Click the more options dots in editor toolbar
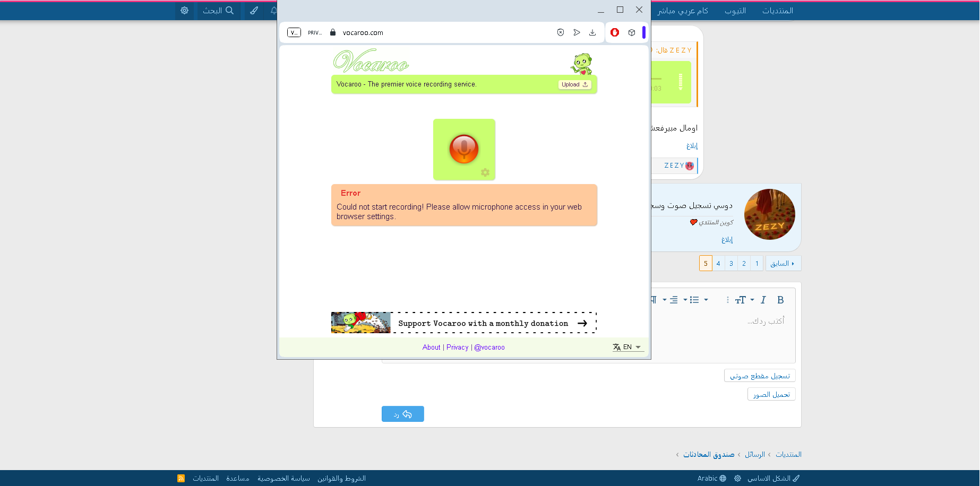Image resolution: width=980 pixels, height=486 pixels. pyautogui.click(x=727, y=300)
